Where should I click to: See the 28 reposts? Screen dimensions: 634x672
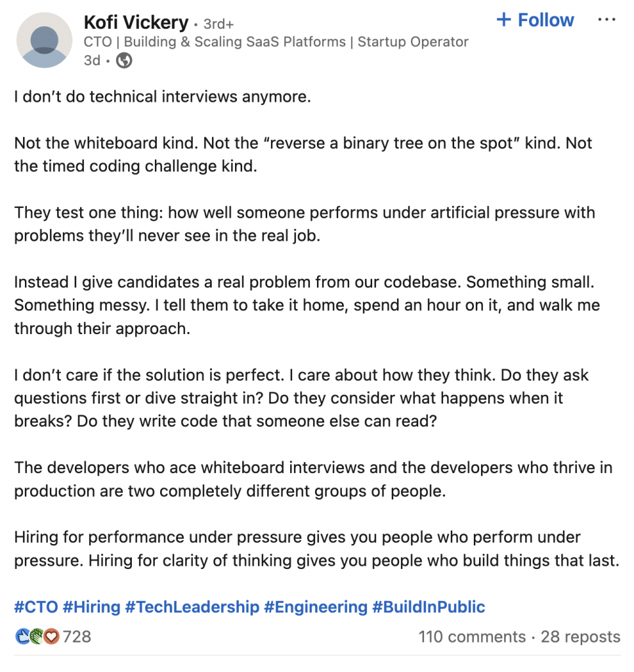pos(580,637)
